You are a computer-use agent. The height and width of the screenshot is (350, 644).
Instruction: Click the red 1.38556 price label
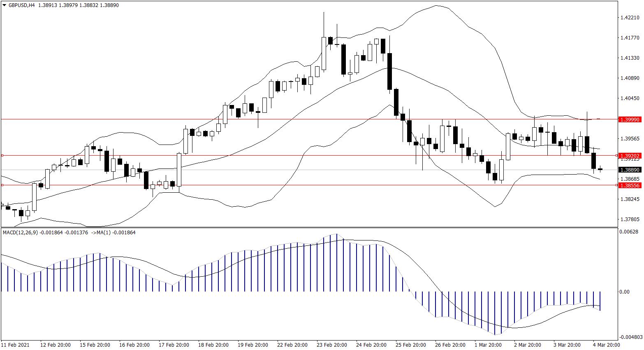630,185
